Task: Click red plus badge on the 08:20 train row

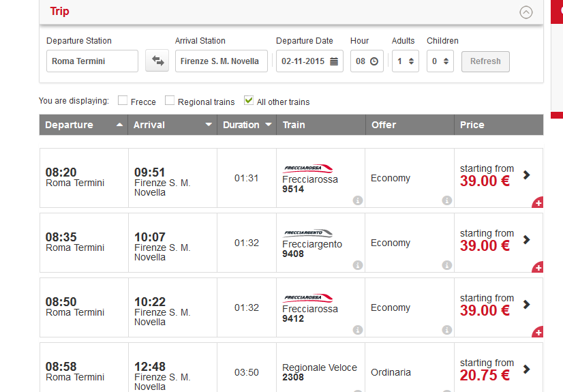Action: click(538, 202)
